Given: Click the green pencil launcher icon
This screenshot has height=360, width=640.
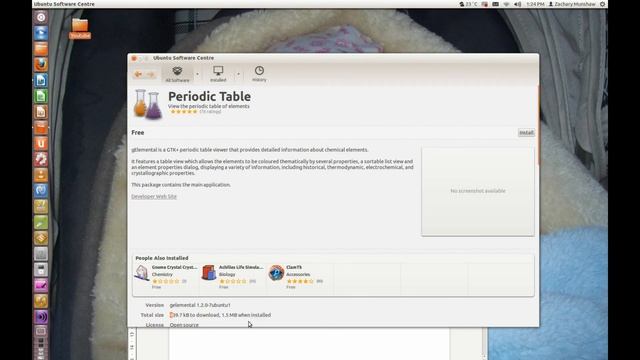Looking at the screenshot, I should click(41, 222).
